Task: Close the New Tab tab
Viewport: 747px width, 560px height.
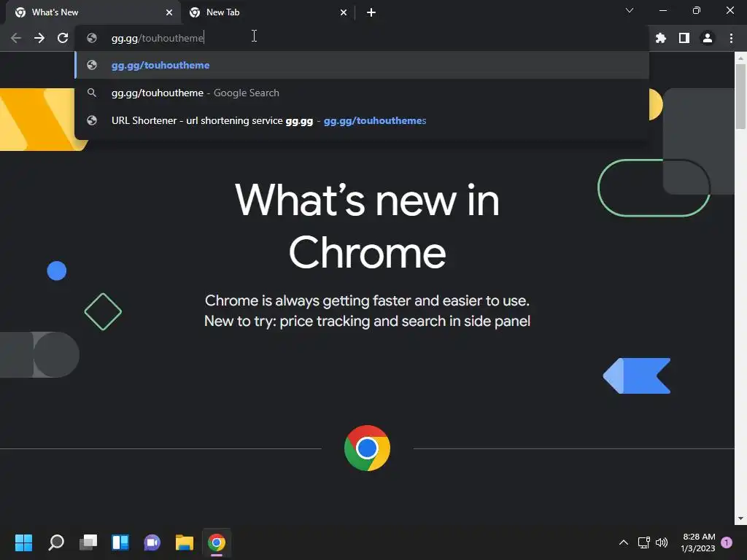Action: (x=344, y=12)
